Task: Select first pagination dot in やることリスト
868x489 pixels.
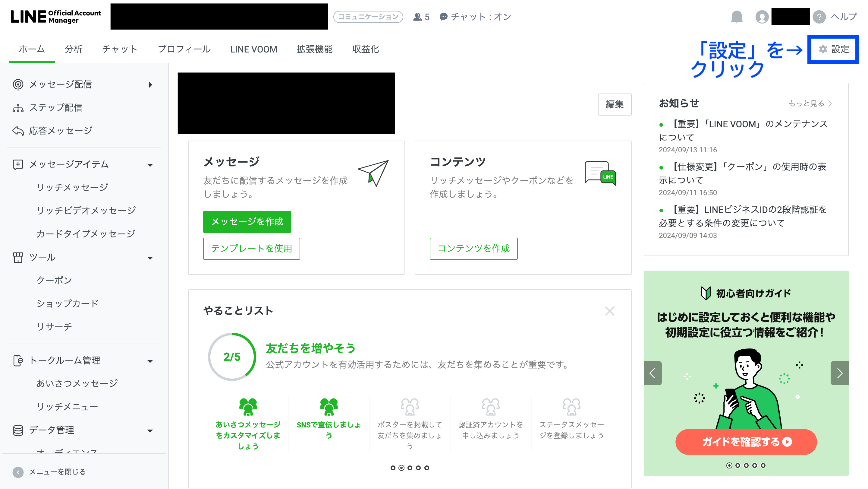Action: (393, 468)
